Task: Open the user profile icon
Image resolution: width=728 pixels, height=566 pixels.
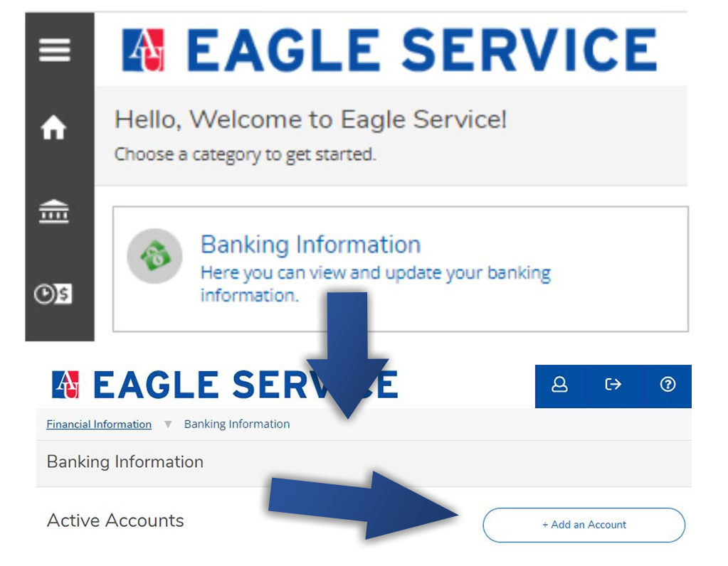Action: 559,385
